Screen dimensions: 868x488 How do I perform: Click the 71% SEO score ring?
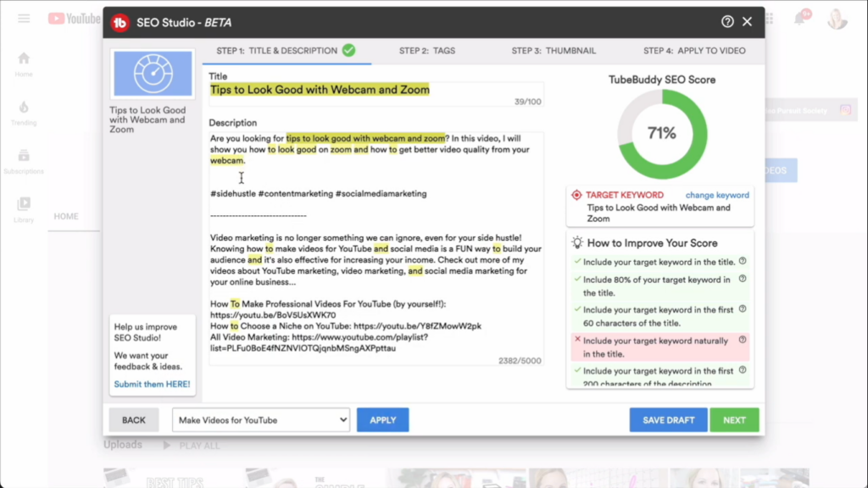[662, 134]
